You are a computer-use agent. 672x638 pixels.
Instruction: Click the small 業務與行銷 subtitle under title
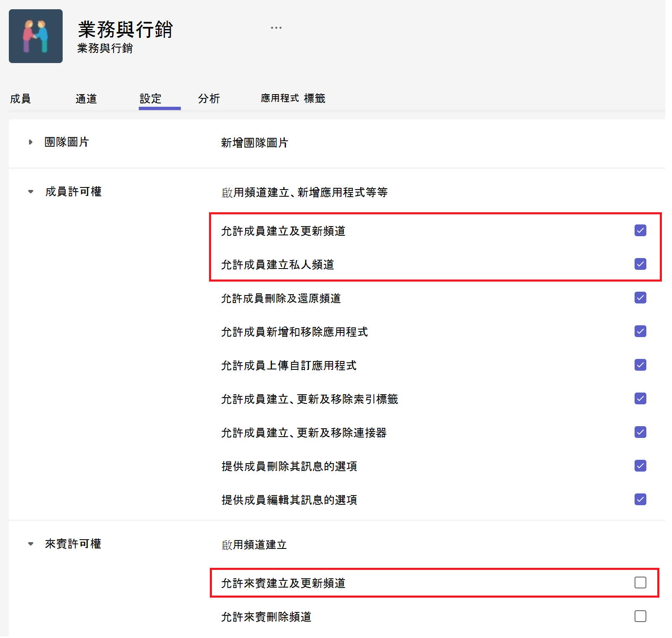105,48
